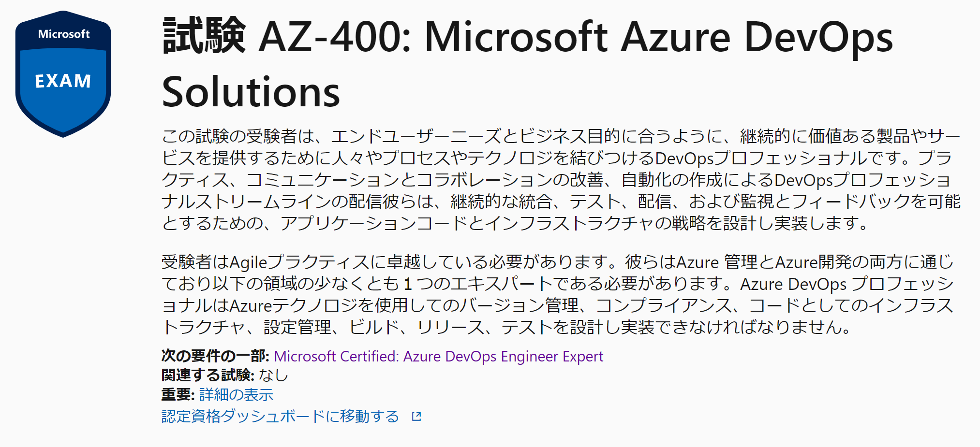The image size is (980, 447).
Task: Click the word 'Solutions' in the title
Action: pyautogui.click(x=251, y=92)
